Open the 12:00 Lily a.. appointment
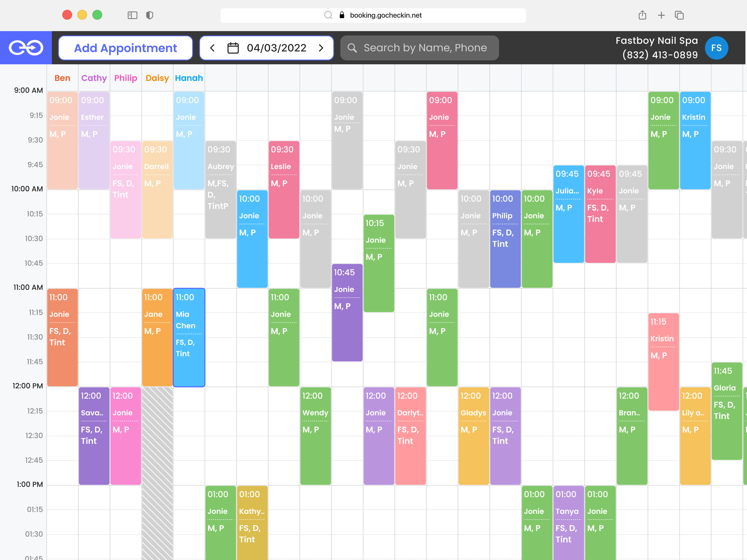The height and width of the screenshot is (560, 747). (695, 436)
